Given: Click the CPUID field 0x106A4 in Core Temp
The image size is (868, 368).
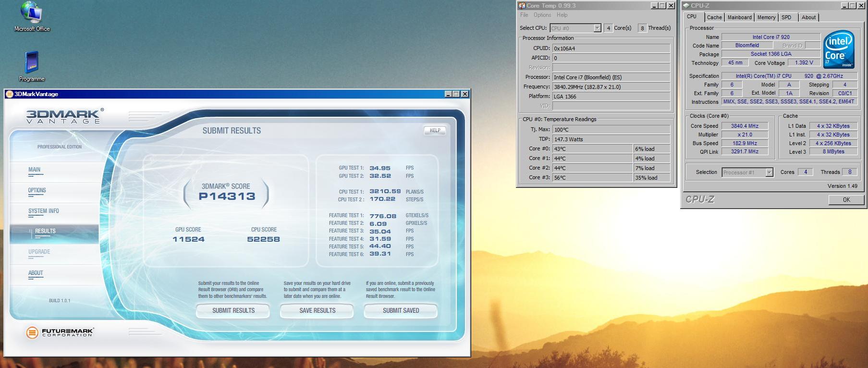Looking at the screenshot, I should [x=611, y=49].
